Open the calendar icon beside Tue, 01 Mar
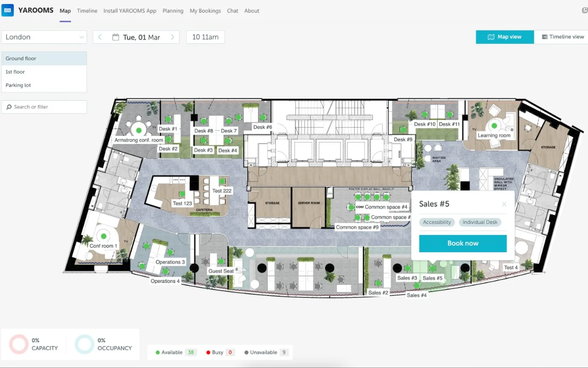 point(115,37)
